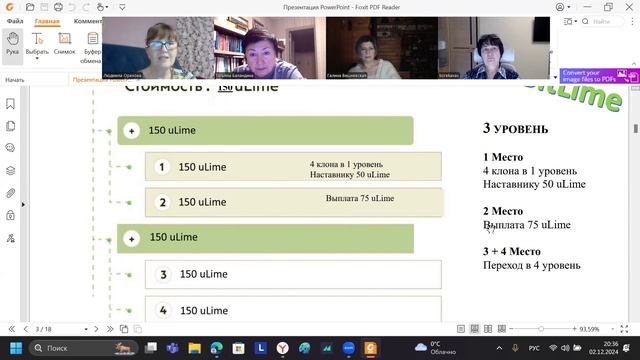This screenshot has width=640, height=360.
Task: Switch to the Начать document tab
Action: tap(15, 80)
